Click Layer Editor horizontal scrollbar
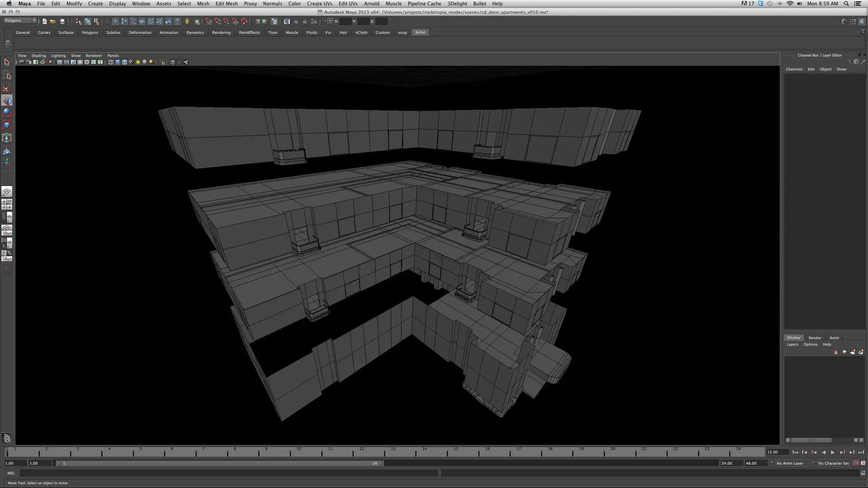The width and height of the screenshot is (868, 488). [811, 440]
